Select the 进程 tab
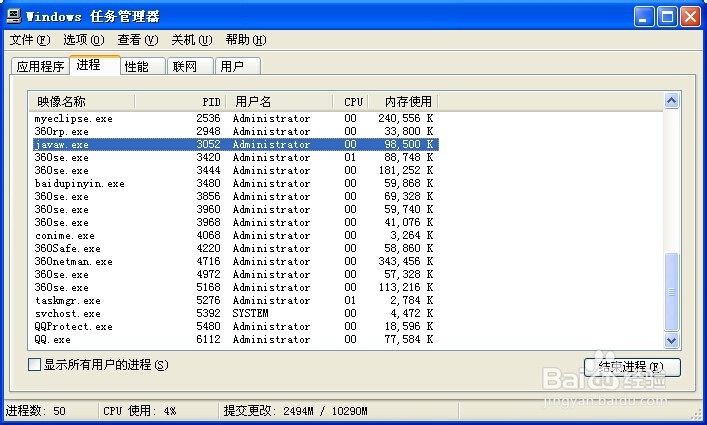 tap(95, 65)
